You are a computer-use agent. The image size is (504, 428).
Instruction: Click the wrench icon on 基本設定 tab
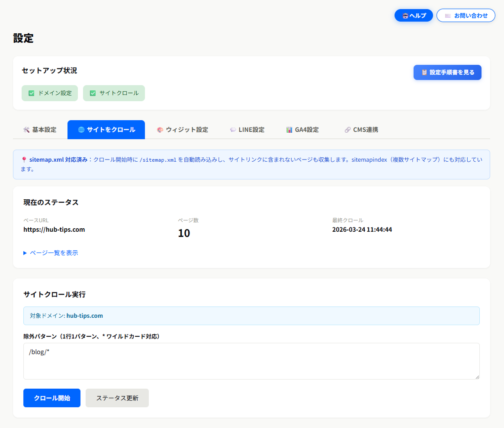point(27,129)
